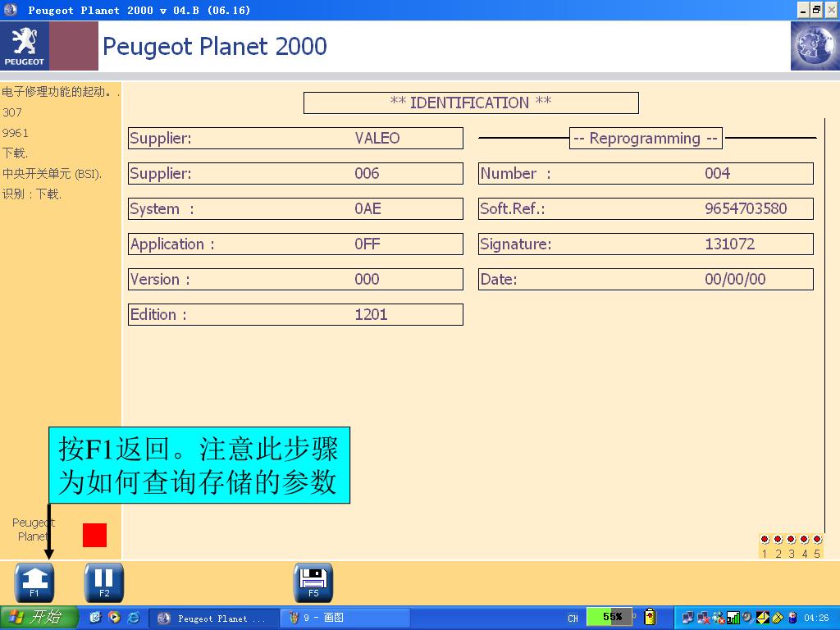Click the Supplier field showing 006
Viewport: 840px width, 630px height.
pyautogui.click(x=295, y=174)
